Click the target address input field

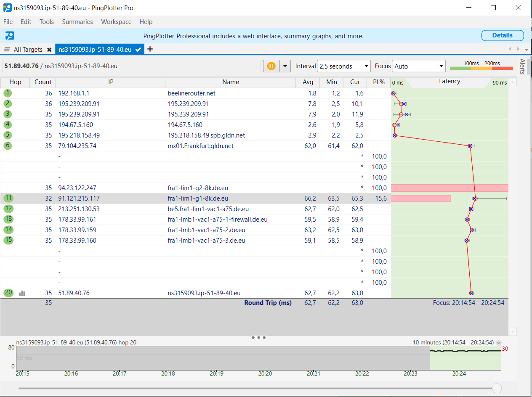coord(131,66)
